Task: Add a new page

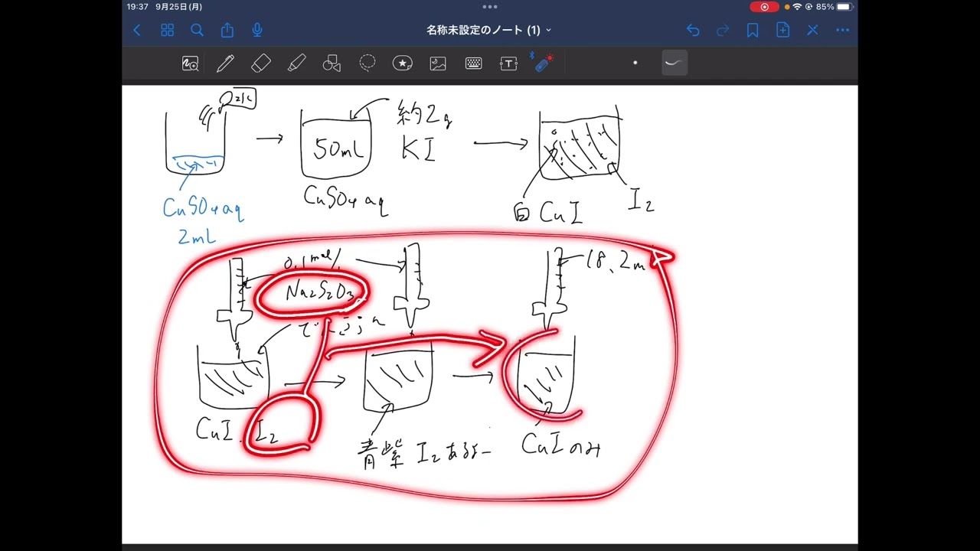Action: [782, 30]
